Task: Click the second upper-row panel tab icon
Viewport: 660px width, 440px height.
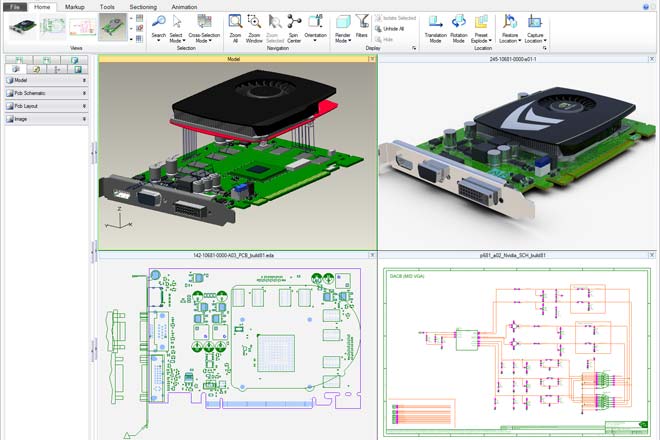Action: [46, 60]
